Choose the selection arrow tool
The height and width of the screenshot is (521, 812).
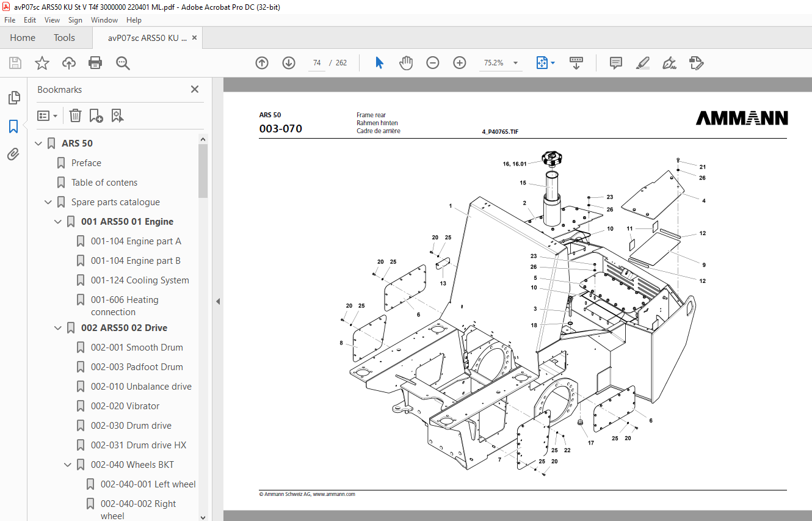click(x=379, y=63)
